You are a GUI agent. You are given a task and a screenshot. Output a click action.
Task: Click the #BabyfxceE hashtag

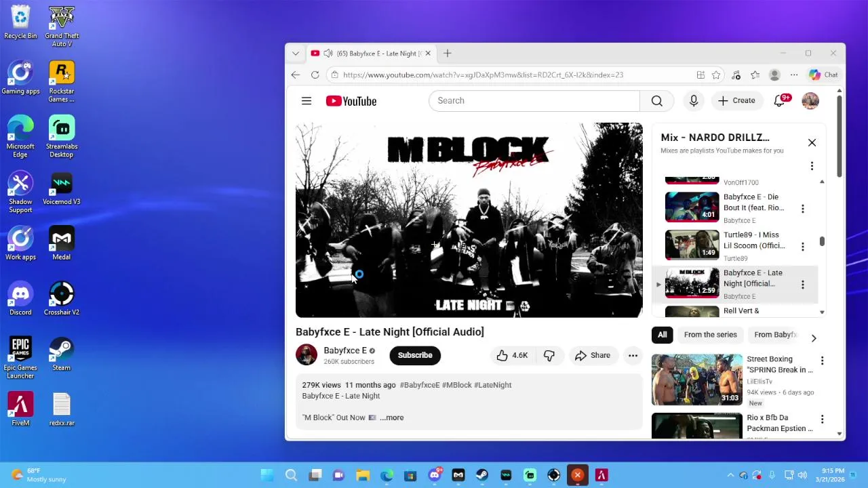coord(420,385)
